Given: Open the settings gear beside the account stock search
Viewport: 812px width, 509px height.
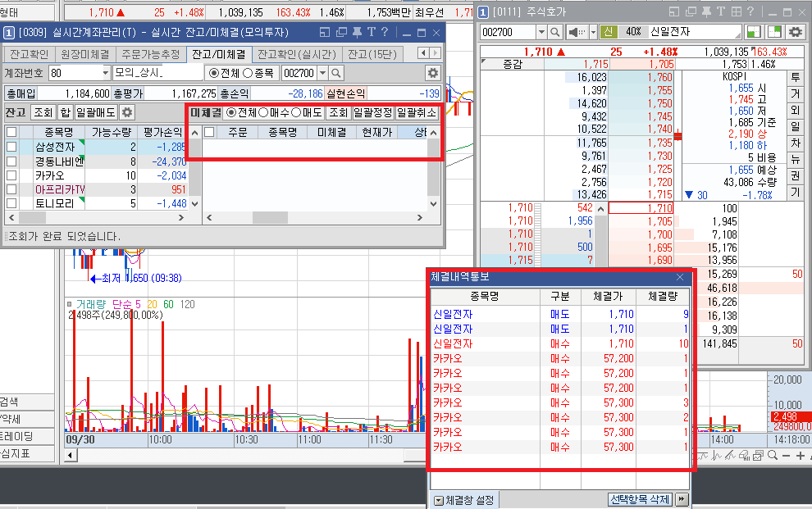Looking at the screenshot, I should pos(433,73).
